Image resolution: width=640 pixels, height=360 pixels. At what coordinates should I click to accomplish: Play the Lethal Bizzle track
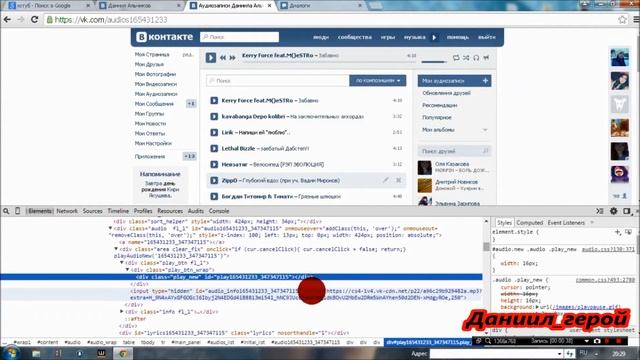[214, 149]
